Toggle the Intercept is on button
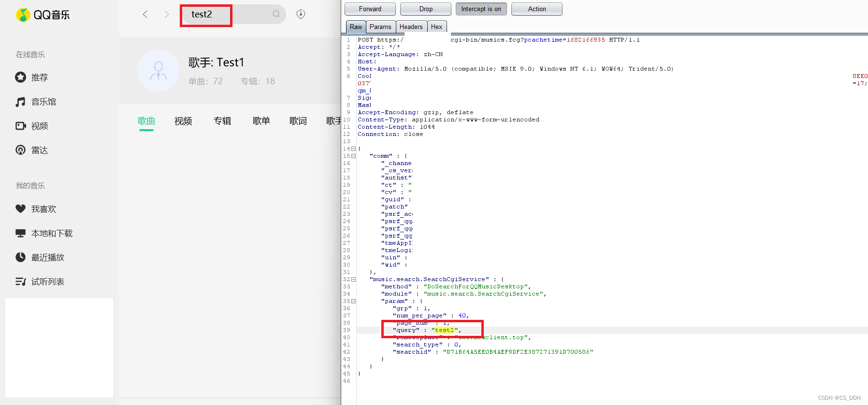The height and width of the screenshot is (405, 868). point(481,9)
